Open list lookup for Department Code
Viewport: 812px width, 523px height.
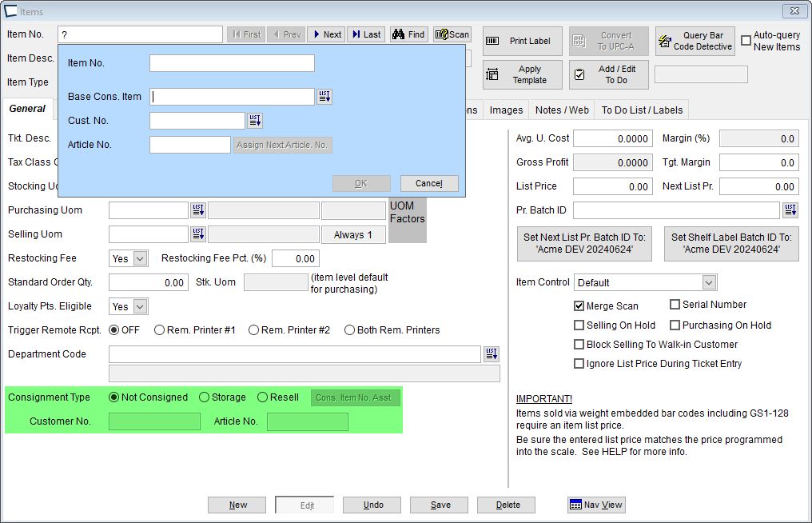point(492,354)
